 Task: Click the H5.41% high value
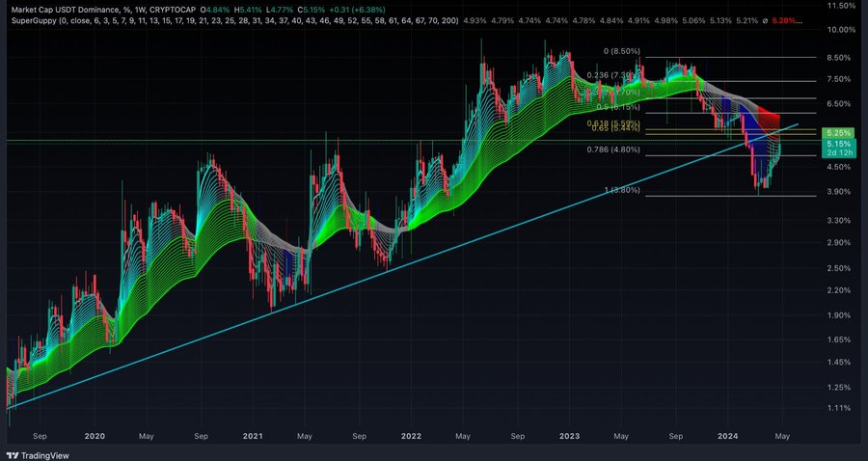coord(249,11)
